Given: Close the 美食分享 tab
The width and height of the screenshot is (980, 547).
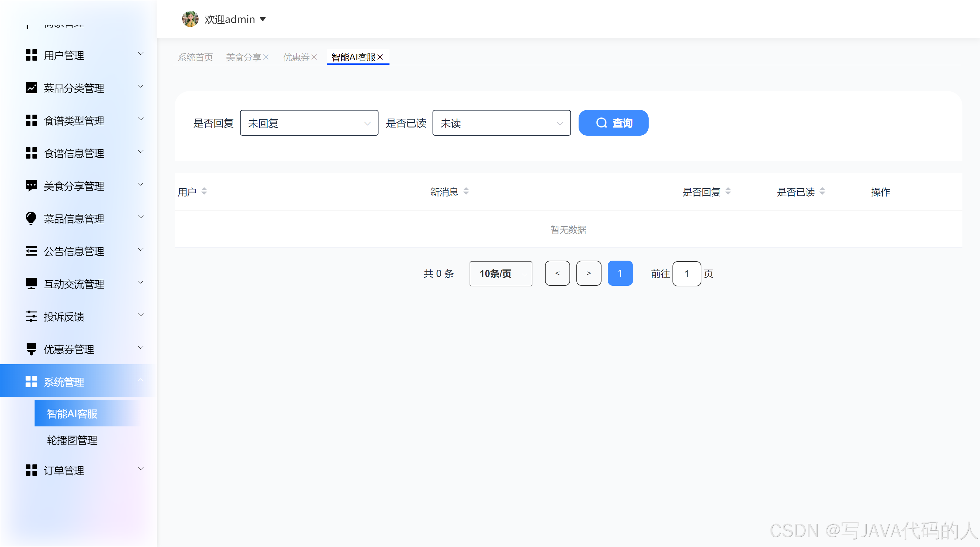Looking at the screenshot, I should (266, 57).
